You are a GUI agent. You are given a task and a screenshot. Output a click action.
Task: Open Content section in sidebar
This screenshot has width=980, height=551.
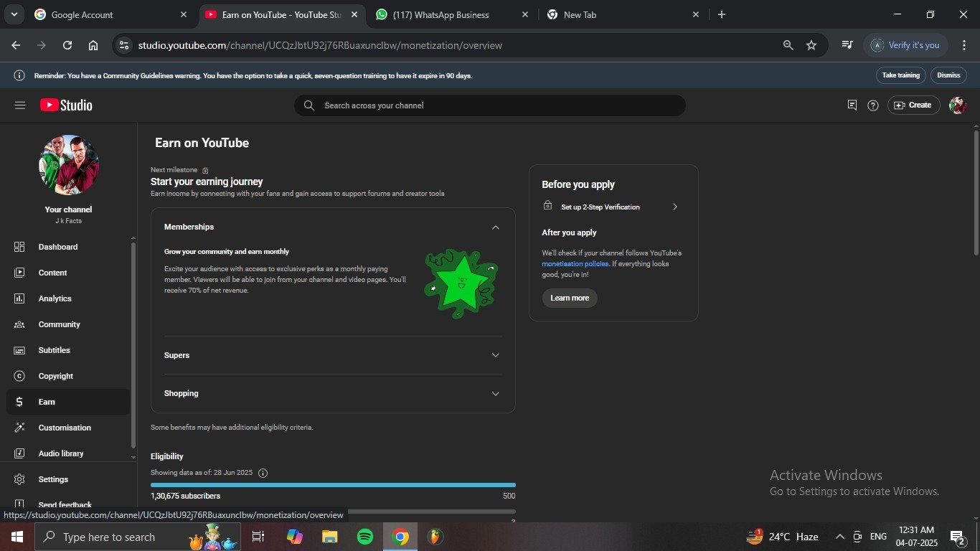click(69, 273)
